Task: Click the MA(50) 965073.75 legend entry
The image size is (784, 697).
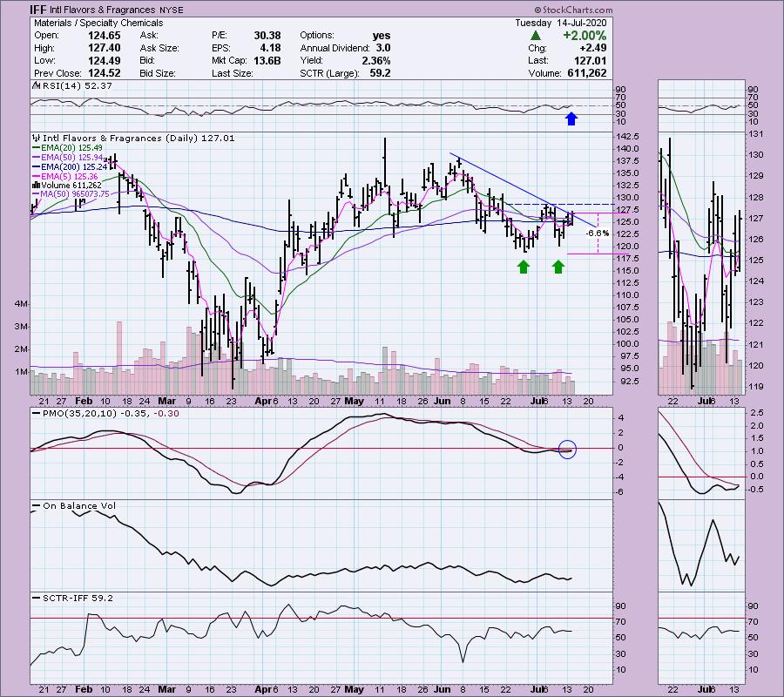Action: click(x=75, y=194)
